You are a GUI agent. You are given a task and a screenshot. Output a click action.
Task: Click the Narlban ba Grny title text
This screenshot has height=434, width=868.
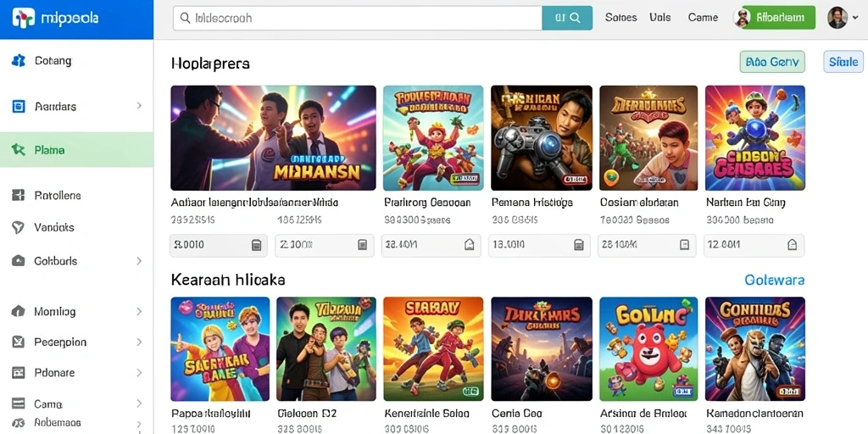coord(746,203)
